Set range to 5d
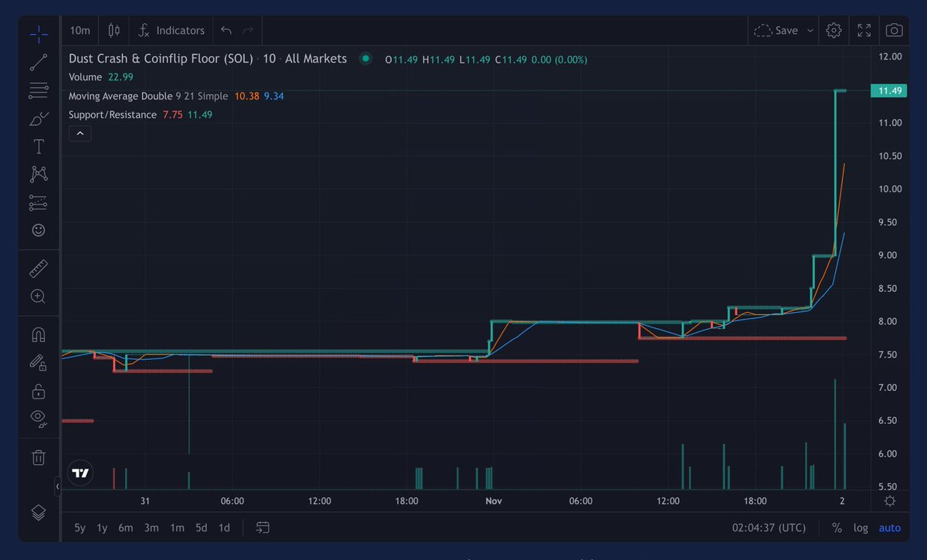The height and width of the screenshot is (560, 927). pyautogui.click(x=201, y=528)
